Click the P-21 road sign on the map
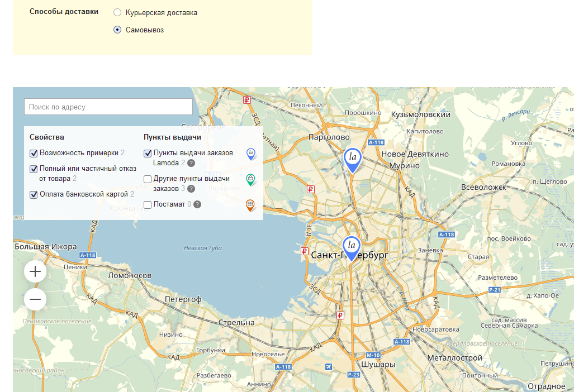Viewport: 574px width, 392px height. click(x=495, y=290)
